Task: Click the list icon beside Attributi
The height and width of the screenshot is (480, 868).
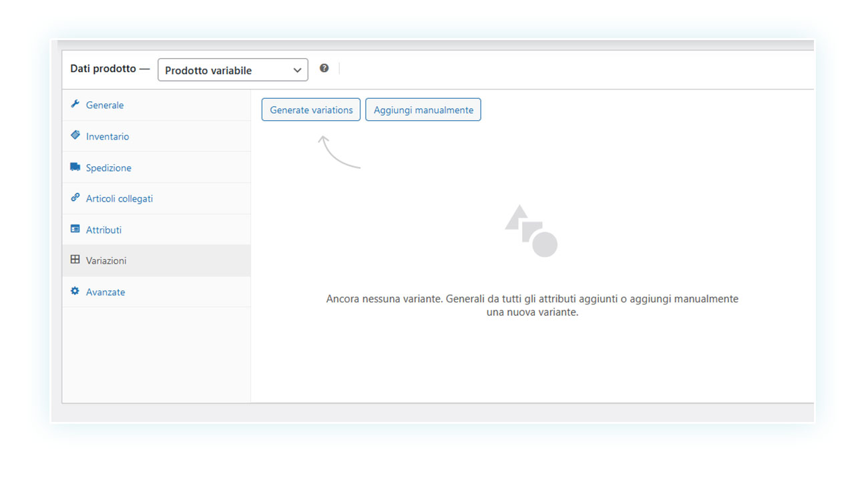Action: tap(75, 229)
